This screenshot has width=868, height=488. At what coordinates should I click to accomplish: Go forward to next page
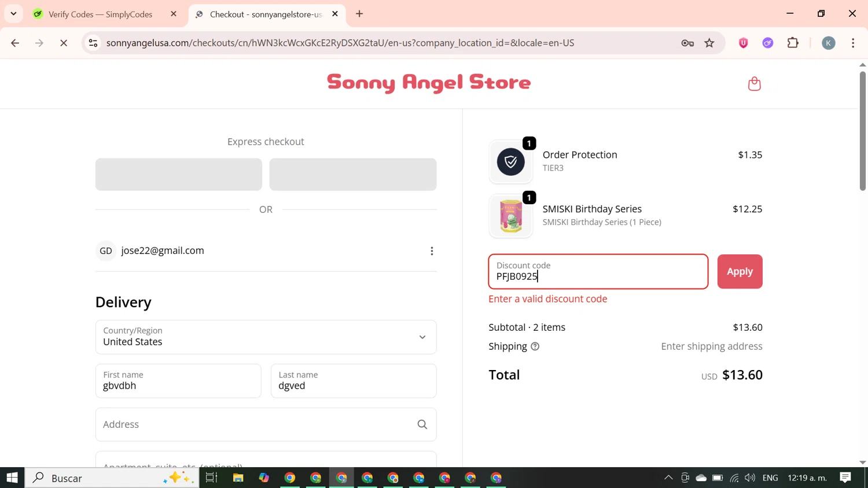tap(39, 43)
